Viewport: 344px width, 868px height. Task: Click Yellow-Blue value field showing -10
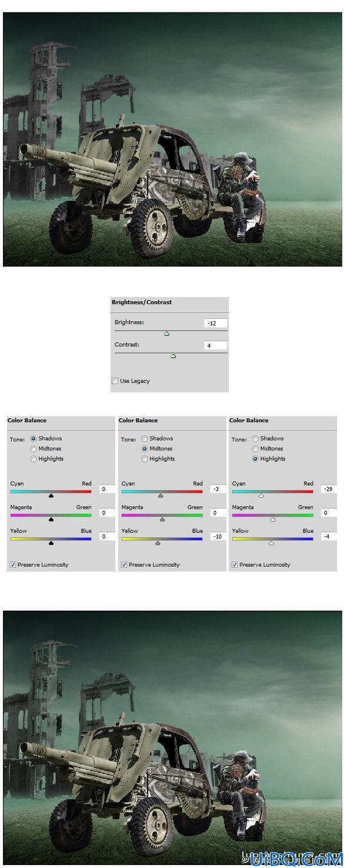(218, 536)
